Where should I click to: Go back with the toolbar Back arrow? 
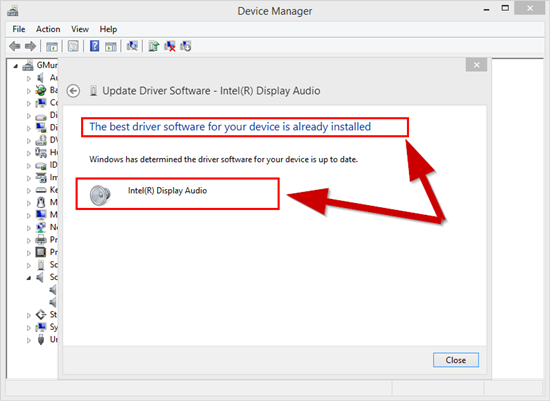coord(15,46)
